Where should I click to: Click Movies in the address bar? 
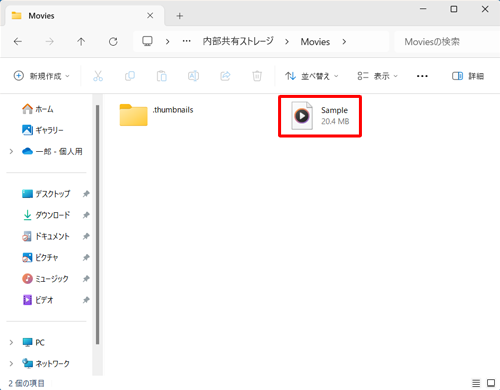coord(315,42)
